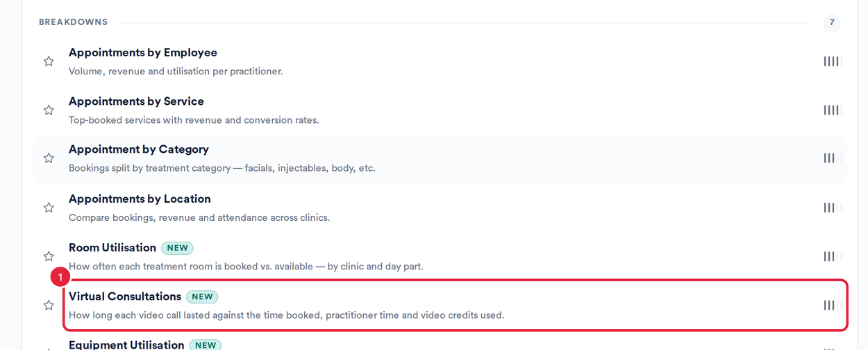The height and width of the screenshot is (350, 868).
Task: Star the Appointment by Category report
Action: tap(49, 158)
